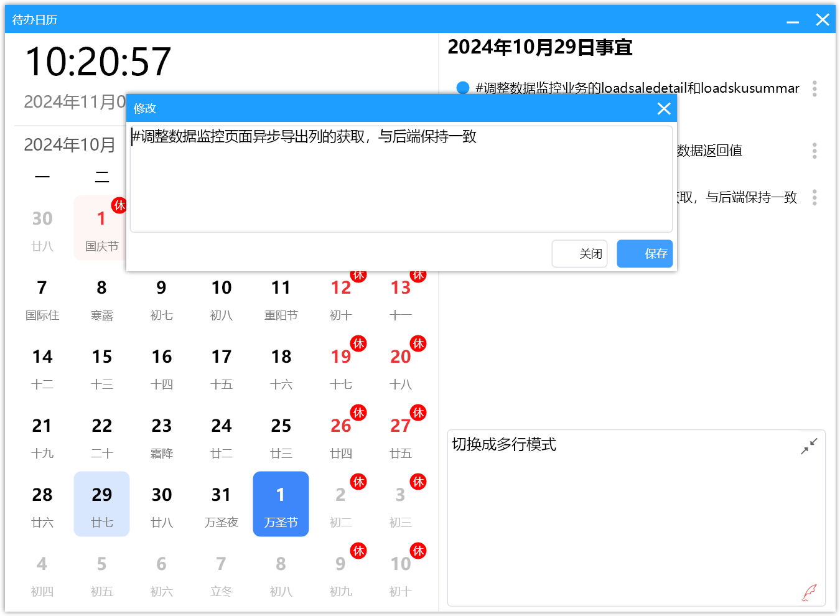Click the 2024年10月29日事宜 heading

click(x=540, y=47)
